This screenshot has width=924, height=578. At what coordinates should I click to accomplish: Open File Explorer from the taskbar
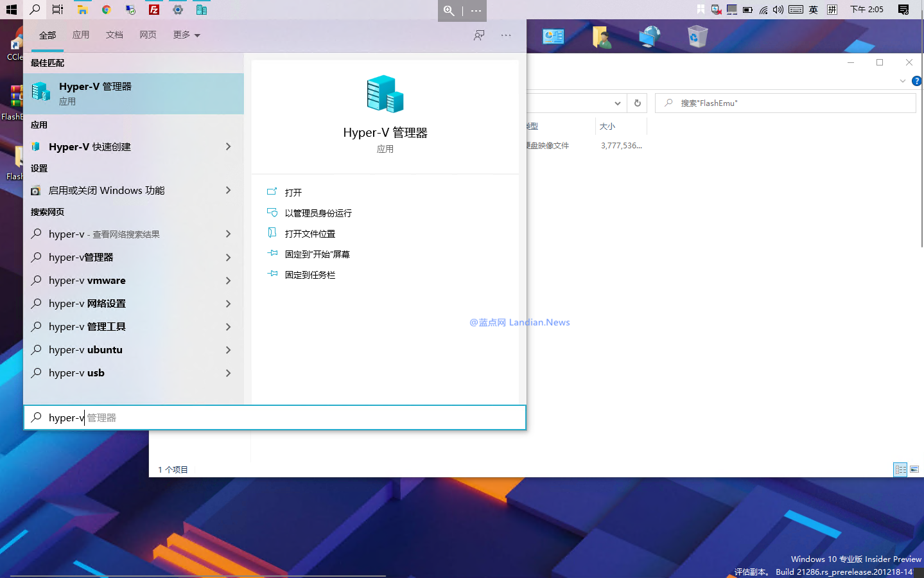pos(82,10)
